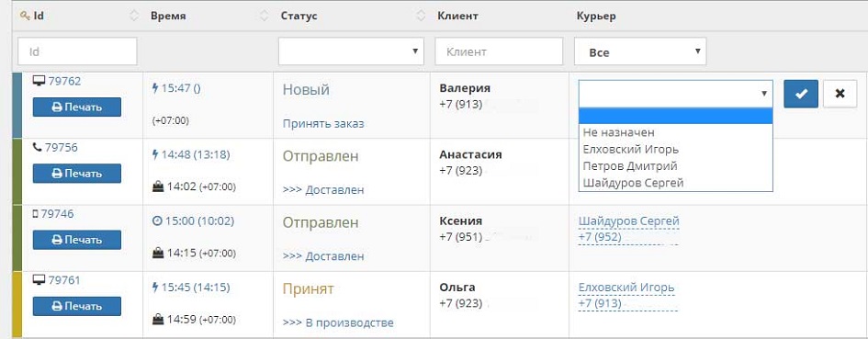This screenshot has width=868, height=339.
Task: Sort by Время column arrows
Action: point(264,16)
